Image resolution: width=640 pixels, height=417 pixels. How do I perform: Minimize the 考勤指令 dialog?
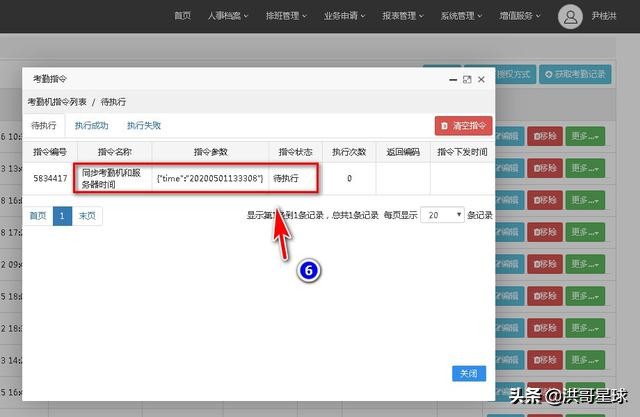(453, 80)
